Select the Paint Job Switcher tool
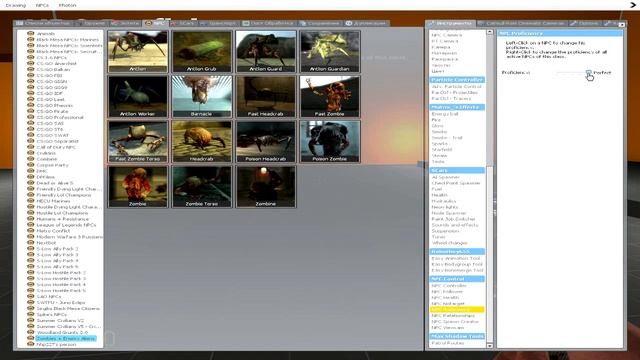The width and height of the screenshot is (640, 360). point(453,219)
